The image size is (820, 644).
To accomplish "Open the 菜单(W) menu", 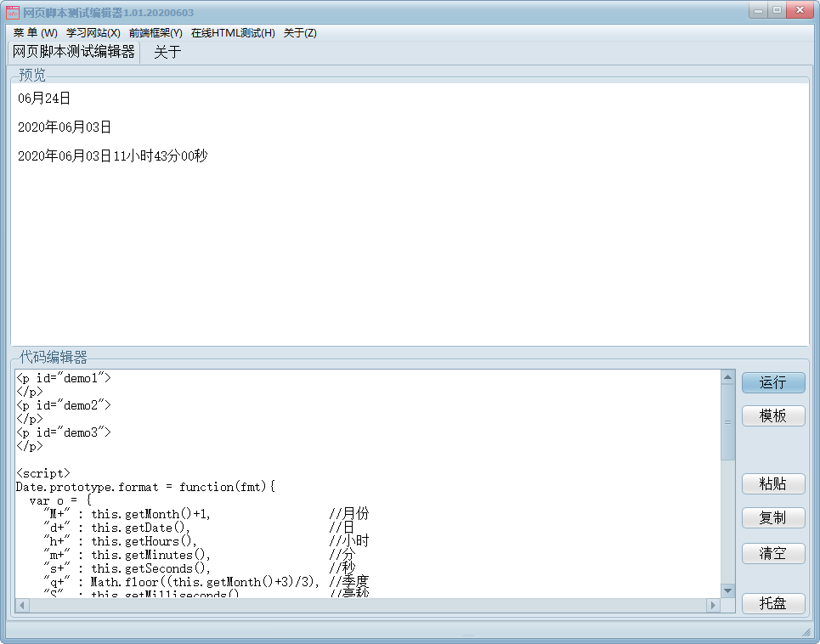I will pyautogui.click(x=36, y=33).
